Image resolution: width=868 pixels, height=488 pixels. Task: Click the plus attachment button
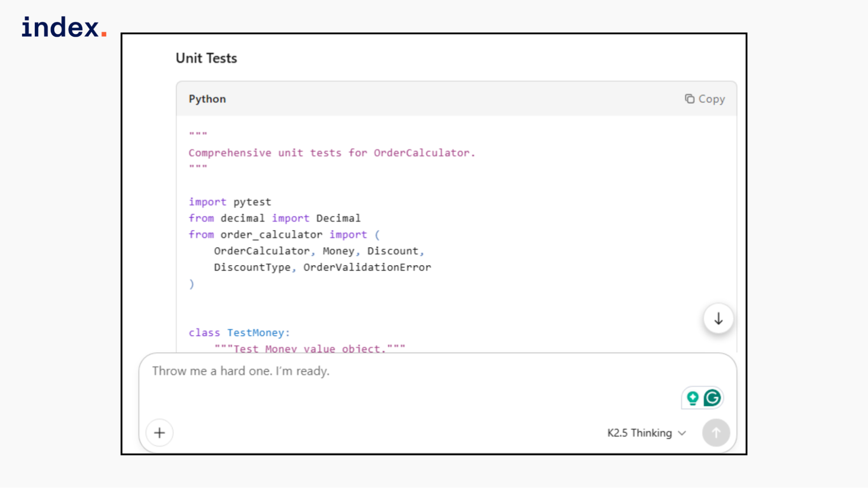[159, 432]
